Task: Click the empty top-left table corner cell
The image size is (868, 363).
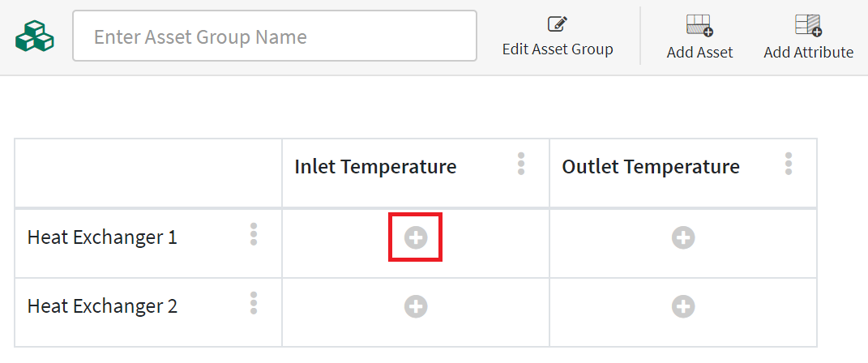Action: pyautogui.click(x=148, y=173)
